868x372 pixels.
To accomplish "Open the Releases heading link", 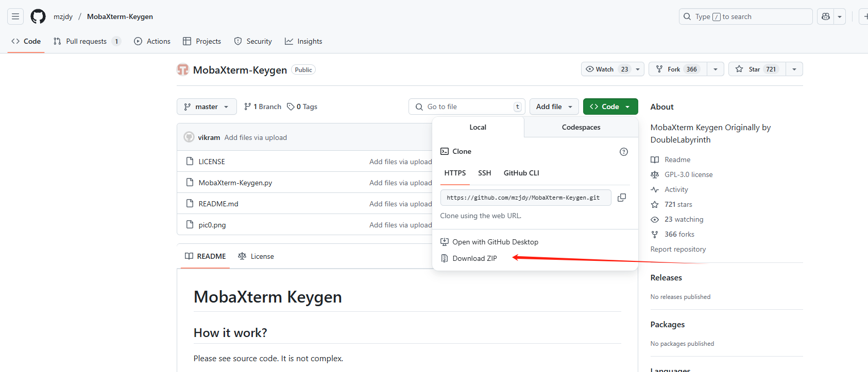I will (x=666, y=277).
